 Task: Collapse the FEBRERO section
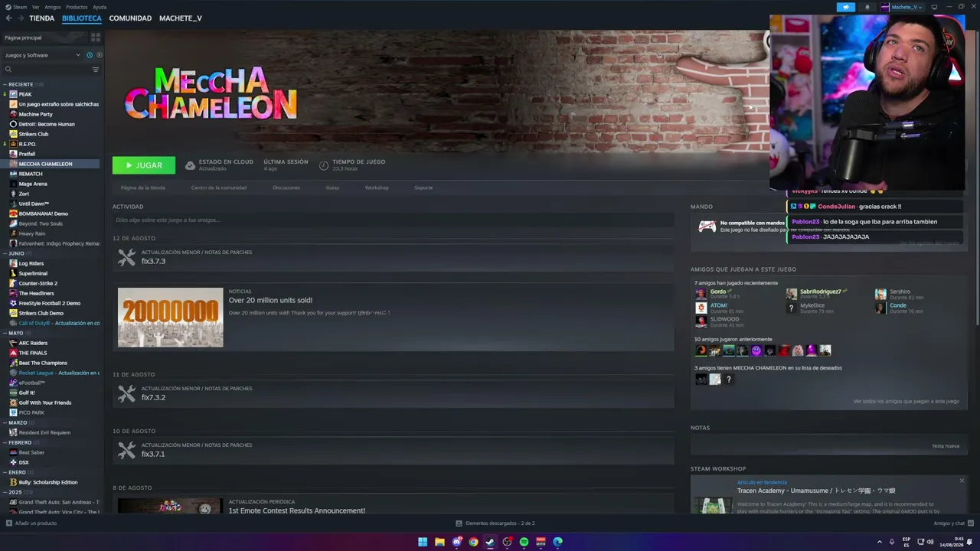(x=5, y=442)
